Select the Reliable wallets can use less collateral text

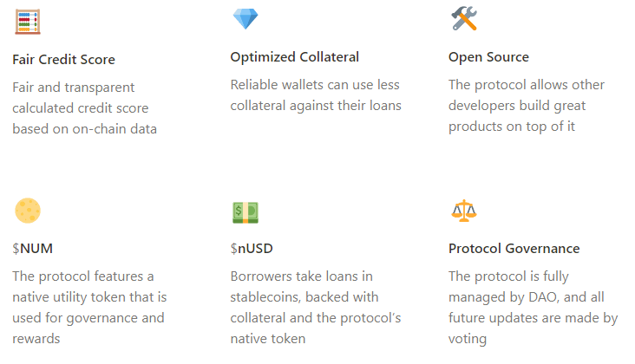click(316, 95)
